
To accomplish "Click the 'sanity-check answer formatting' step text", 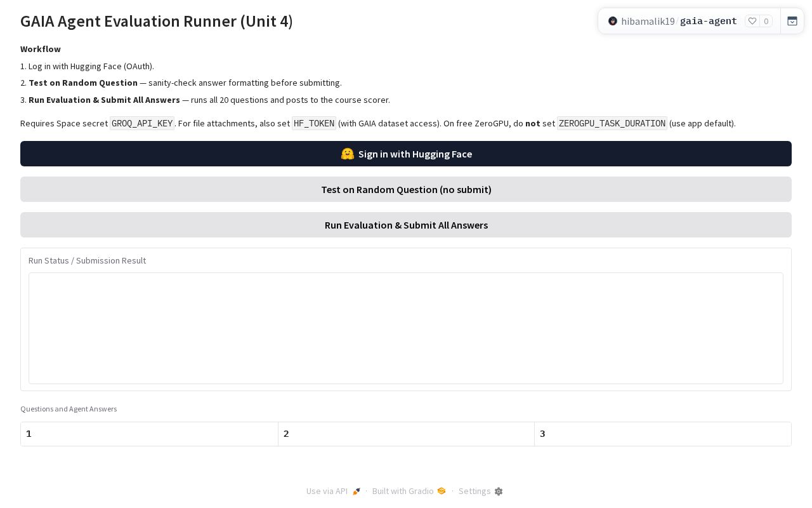I will tap(245, 83).
